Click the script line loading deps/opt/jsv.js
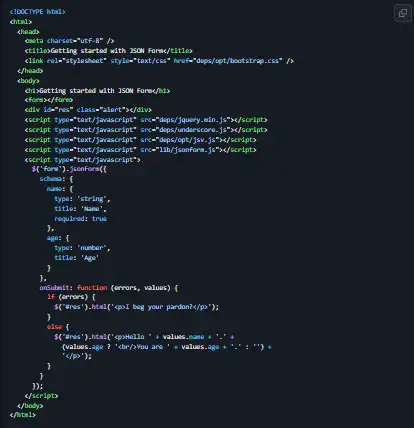This screenshot has width=414, height=428. pyautogui.click(x=140, y=140)
